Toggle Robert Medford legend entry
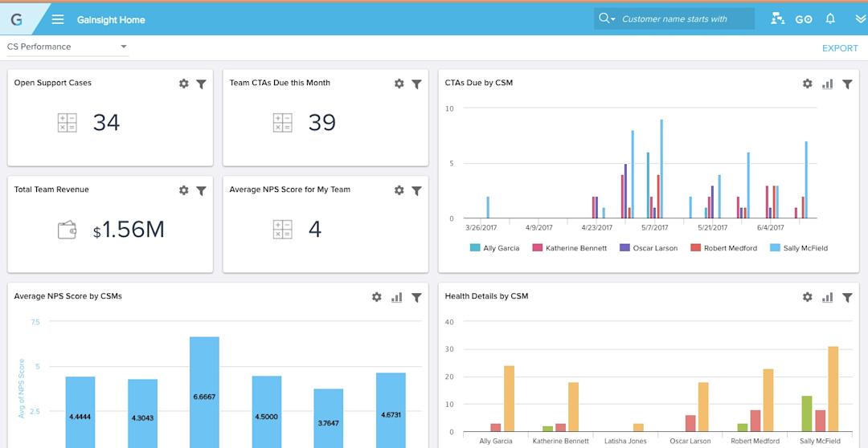The image size is (868, 448). [x=723, y=248]
